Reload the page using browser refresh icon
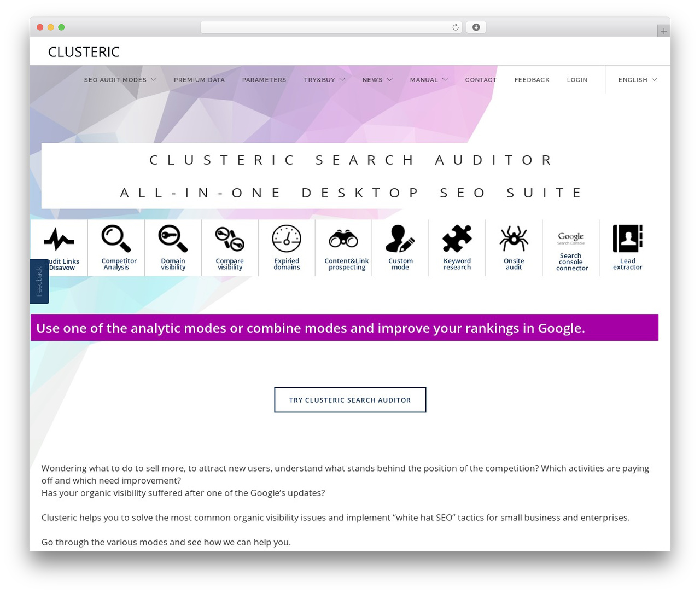700x593 pixels. click(456, 27)
